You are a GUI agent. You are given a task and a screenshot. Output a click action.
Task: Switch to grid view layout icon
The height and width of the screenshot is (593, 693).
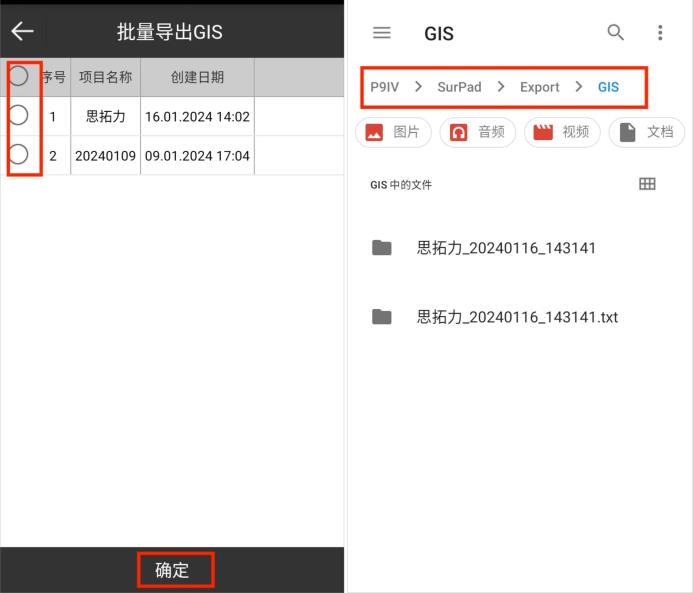point(647,184)
